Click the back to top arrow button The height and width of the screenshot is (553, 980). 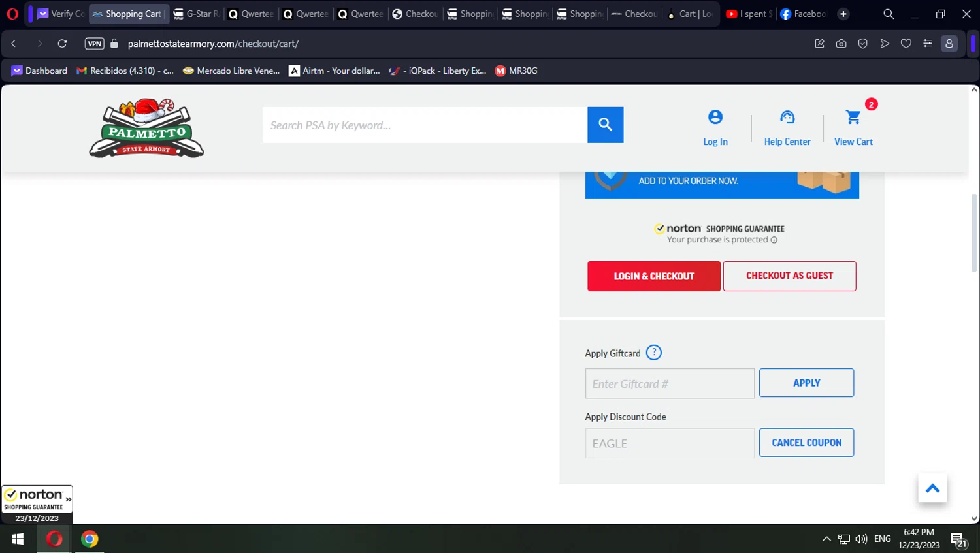tap(932, 488)
